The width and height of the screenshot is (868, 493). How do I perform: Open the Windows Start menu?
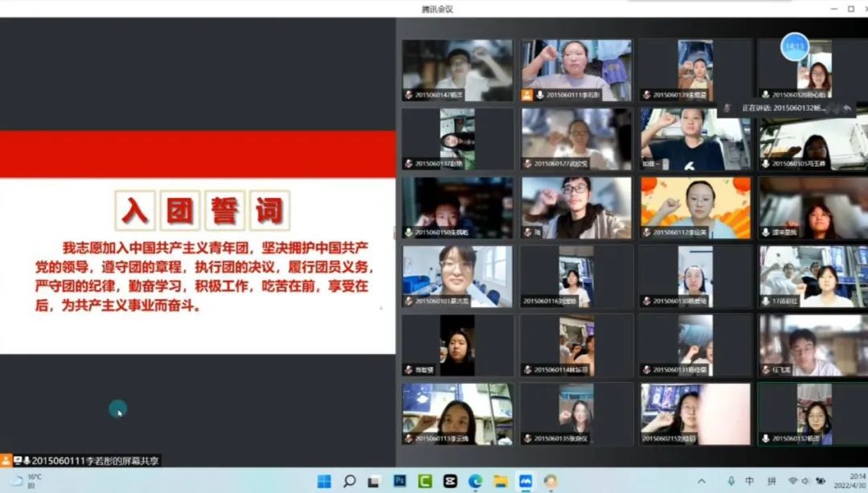click(x=324, y=481)
